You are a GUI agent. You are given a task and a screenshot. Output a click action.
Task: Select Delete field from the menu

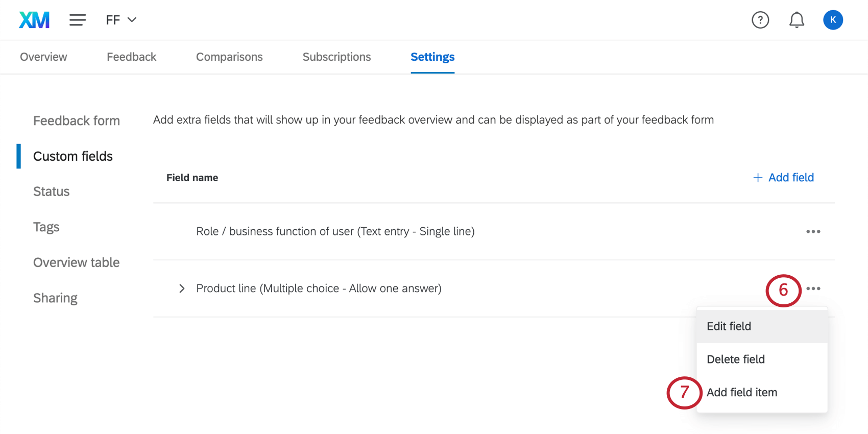[735, 359]
